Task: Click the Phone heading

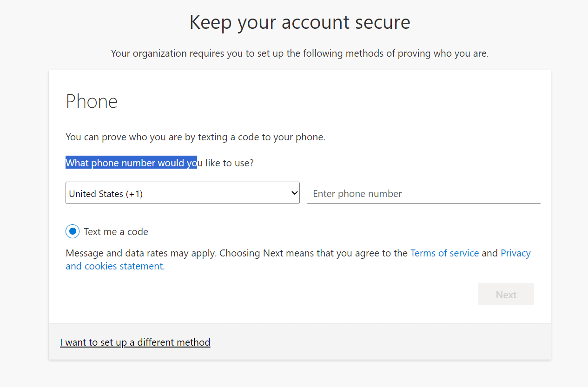Action: (x=92, y=101)
